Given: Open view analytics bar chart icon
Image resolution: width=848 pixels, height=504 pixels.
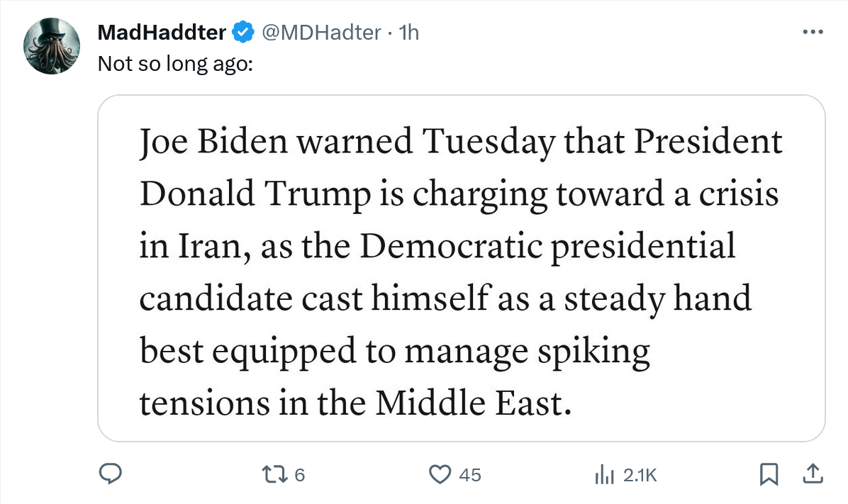Looking at the screenshot, I should [603, 474].
